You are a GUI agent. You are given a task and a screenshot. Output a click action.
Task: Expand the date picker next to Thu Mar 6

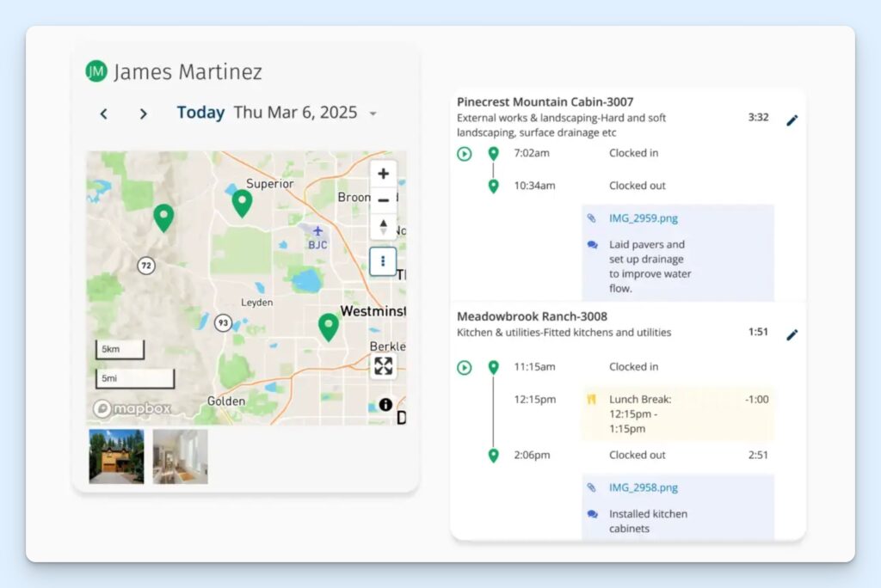click(372, 113)
